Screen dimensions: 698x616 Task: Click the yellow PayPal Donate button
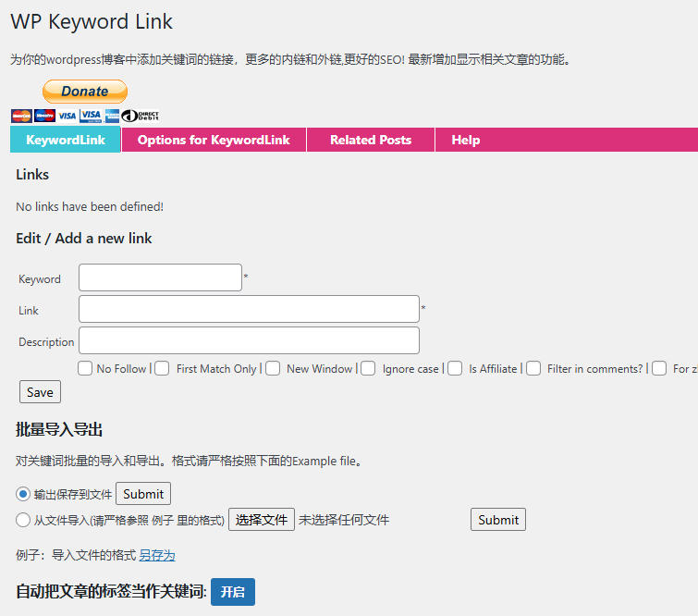(x=84, y=92)
